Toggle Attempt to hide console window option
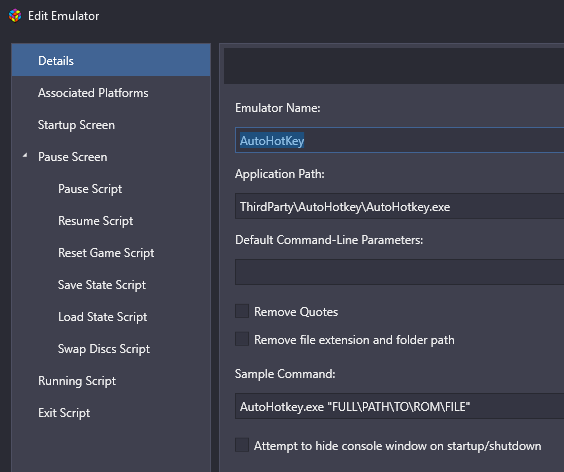 (x=242, y=445)
